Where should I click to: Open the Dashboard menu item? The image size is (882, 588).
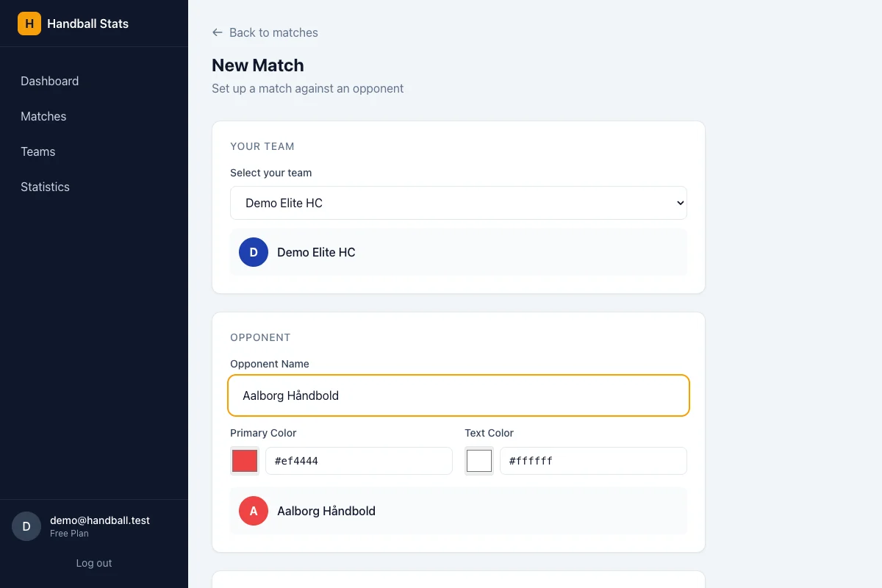[x=50, y=81]
